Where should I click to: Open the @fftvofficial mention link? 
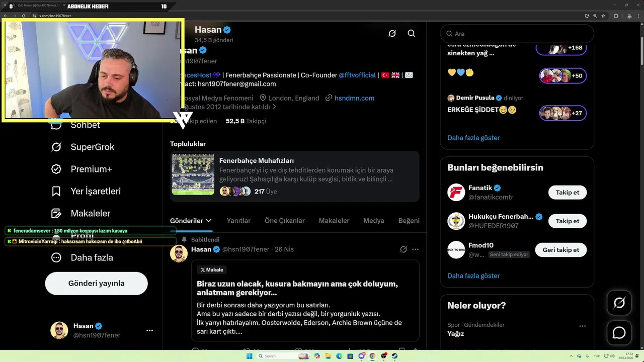pos(357,75)
